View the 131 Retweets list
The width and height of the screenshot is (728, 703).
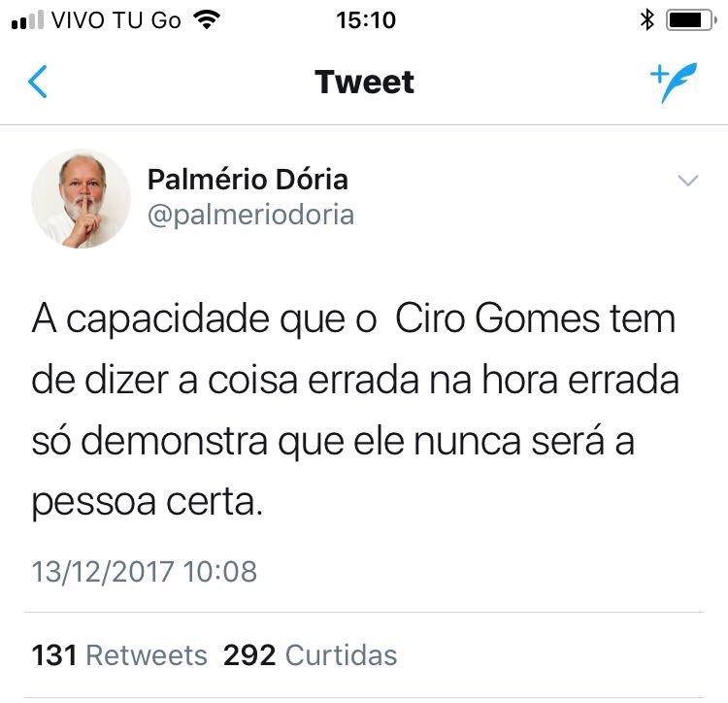(x=119, y=655)
